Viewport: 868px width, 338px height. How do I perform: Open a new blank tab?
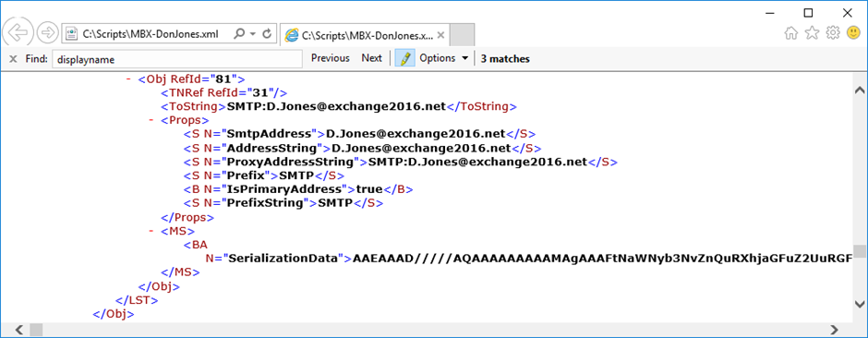pyautogui.click(x=463, y=35)
